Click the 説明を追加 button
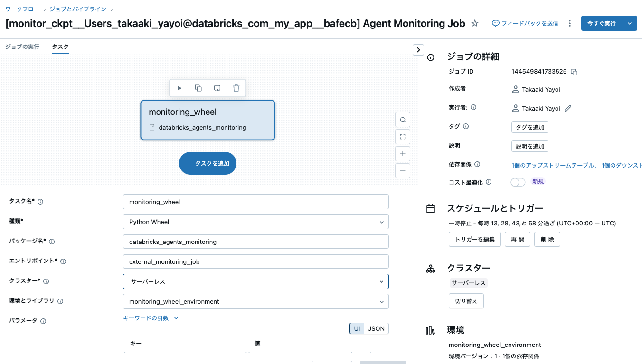 point(530,146)
